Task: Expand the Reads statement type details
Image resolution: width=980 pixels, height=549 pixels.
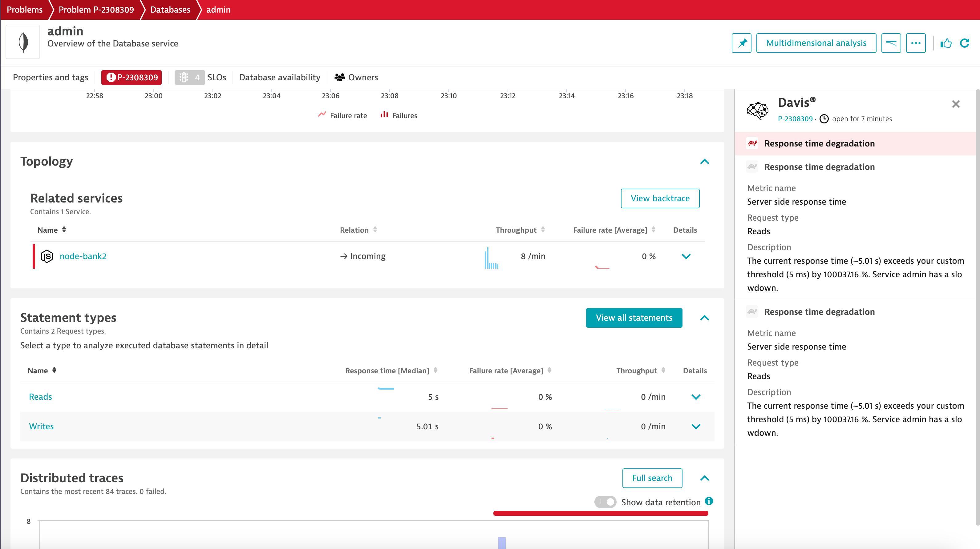Action: (696, 397)
